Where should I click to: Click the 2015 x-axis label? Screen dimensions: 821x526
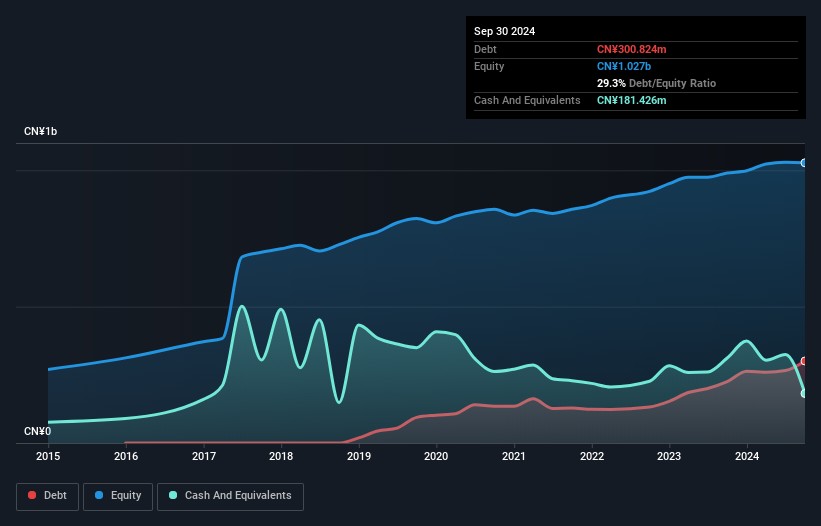click(48, 456)
